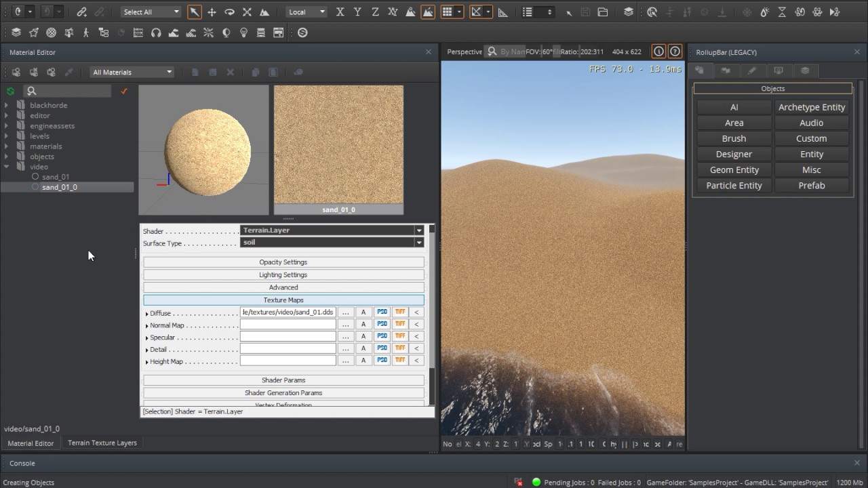The height and width of the screenshot is (488, 868).
Task: Constrain to Y axis
Action: coord(357,12)
